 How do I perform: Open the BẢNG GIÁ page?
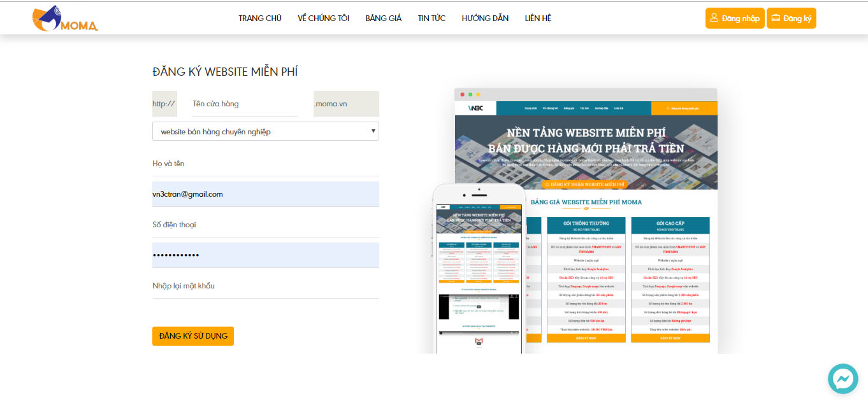pos(383,18)
